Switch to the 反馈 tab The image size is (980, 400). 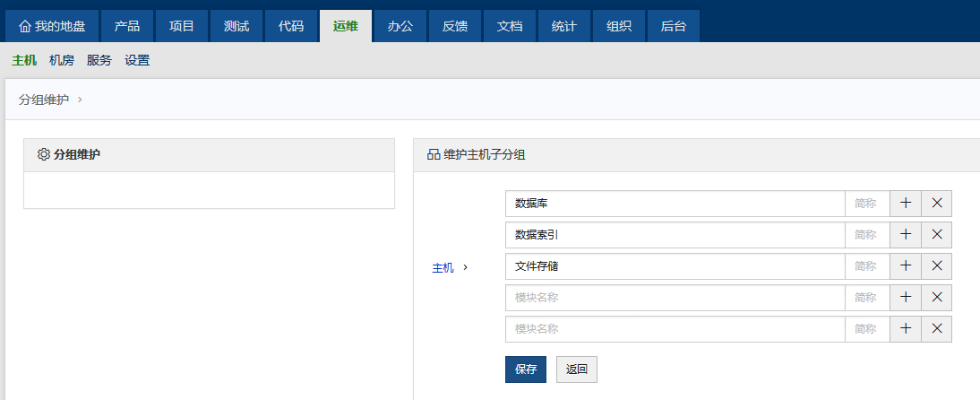tap(455, 26)
